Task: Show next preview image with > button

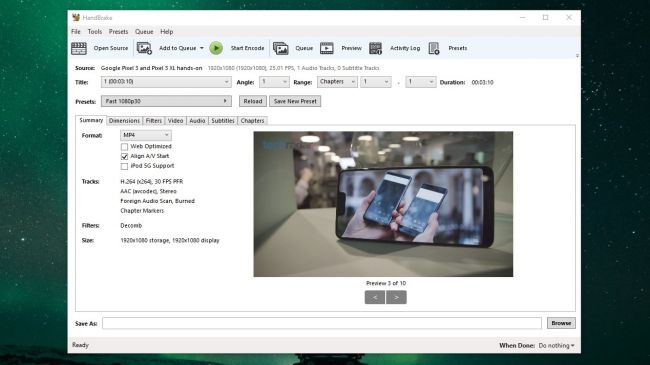Action: click(396, 297)
